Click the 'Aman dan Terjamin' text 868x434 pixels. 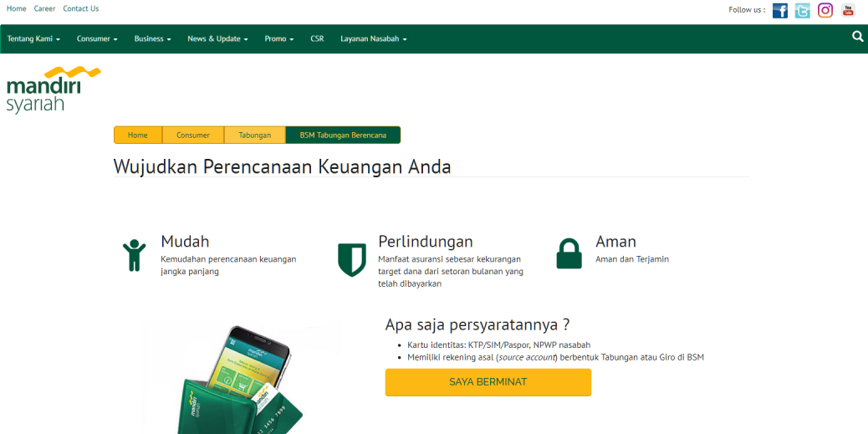coord(632,259)
